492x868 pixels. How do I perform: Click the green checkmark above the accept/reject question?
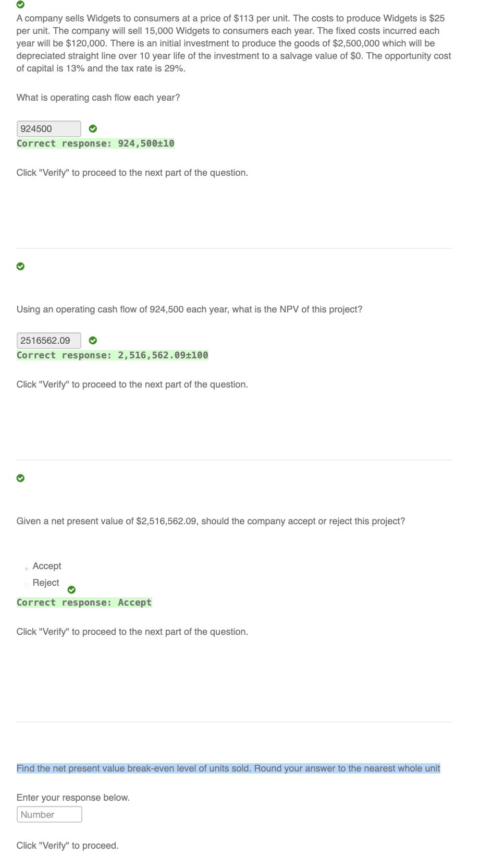click(x=20, y=478)
